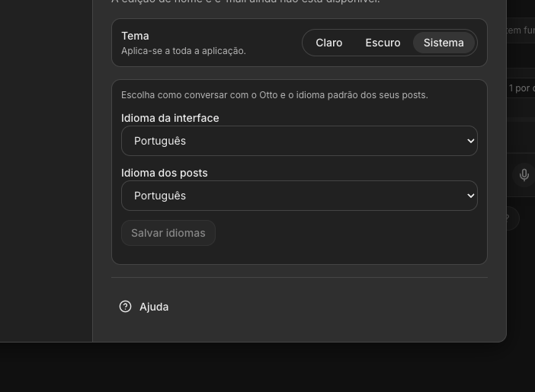The width and height of the screenshot is (535, 392).
Task: Open the Ajuda link
Action: (x=143, y=307)
